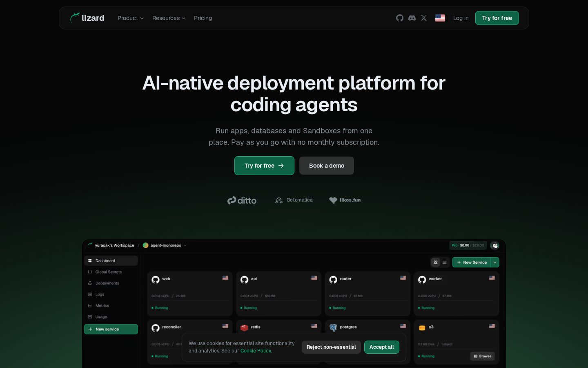The image size is (588, 368).
Task: Click the user avatar in the dashboard header
Action: coord(495,245)
